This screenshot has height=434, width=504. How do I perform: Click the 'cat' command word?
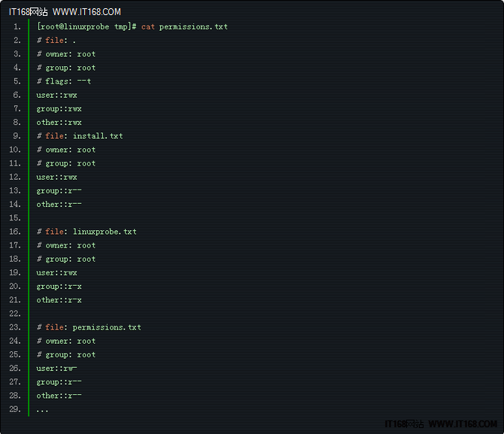148,26
